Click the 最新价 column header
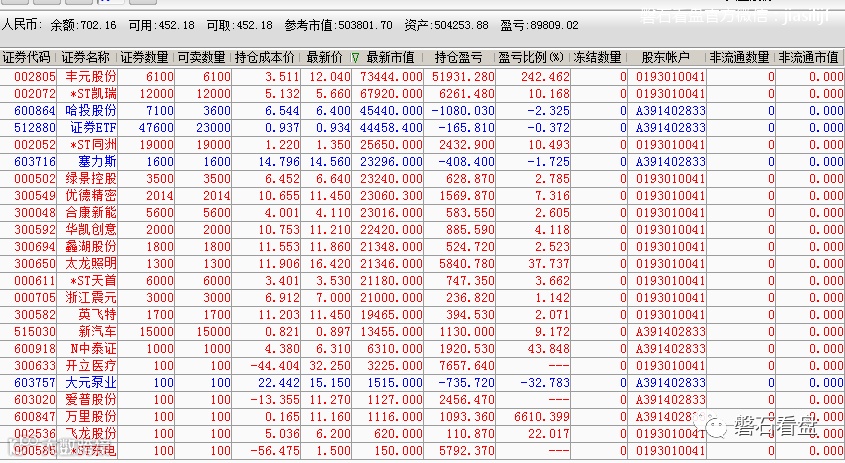 (324, 57)
